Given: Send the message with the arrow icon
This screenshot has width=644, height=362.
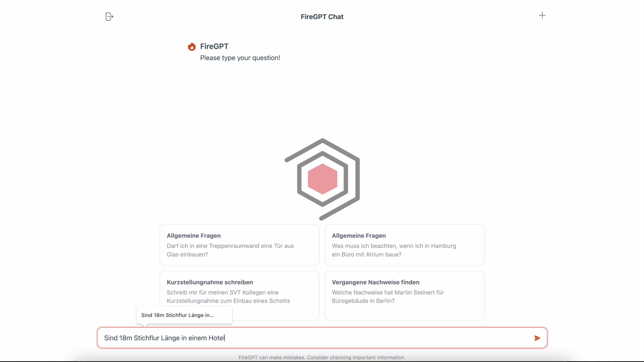Looking at the screenshot, I should 537,338.
